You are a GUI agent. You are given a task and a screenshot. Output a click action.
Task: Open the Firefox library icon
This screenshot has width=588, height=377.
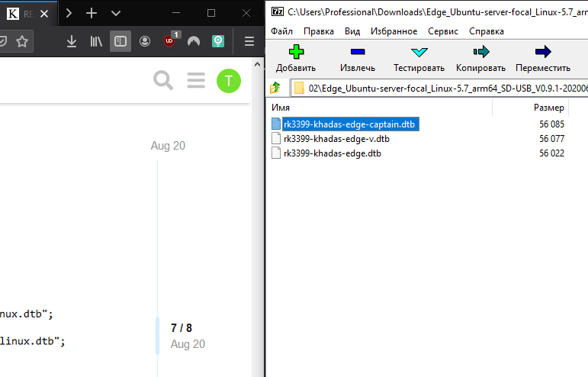pyautogui.click(x=96, y=41)
